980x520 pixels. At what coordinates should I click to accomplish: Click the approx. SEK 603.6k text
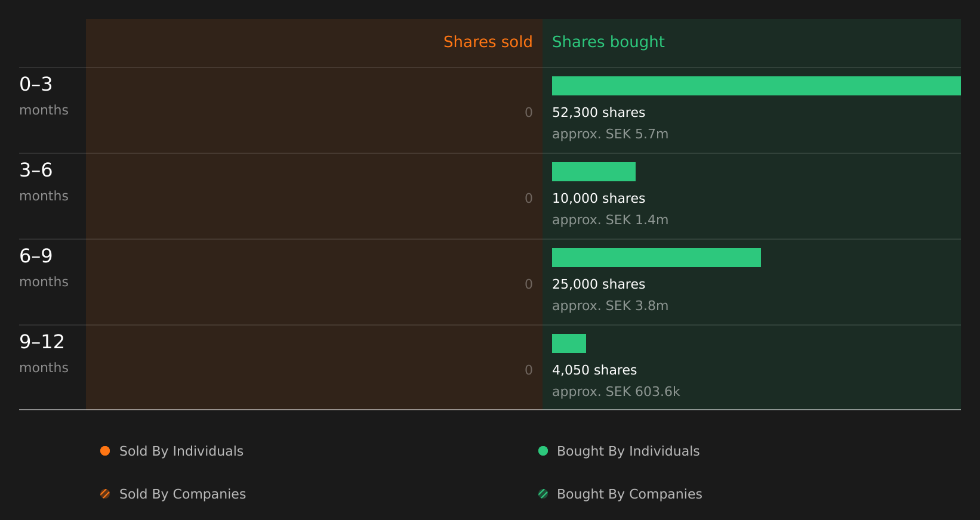pyautogui.click(x=616, y=392)
